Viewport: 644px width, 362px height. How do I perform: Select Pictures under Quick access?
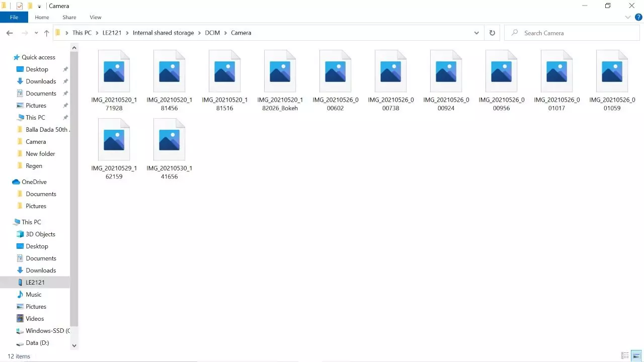point(36,105)
